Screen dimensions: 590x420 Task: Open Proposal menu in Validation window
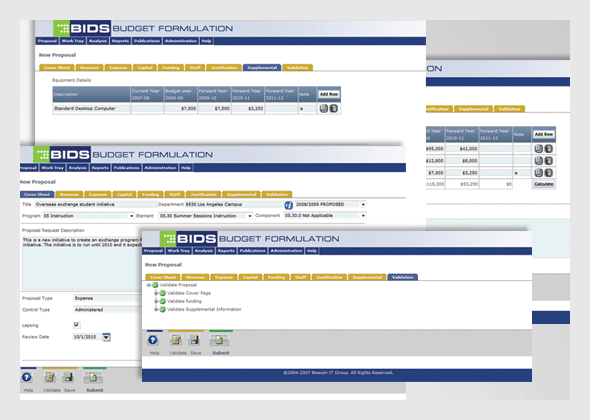[x=154, y=251]
